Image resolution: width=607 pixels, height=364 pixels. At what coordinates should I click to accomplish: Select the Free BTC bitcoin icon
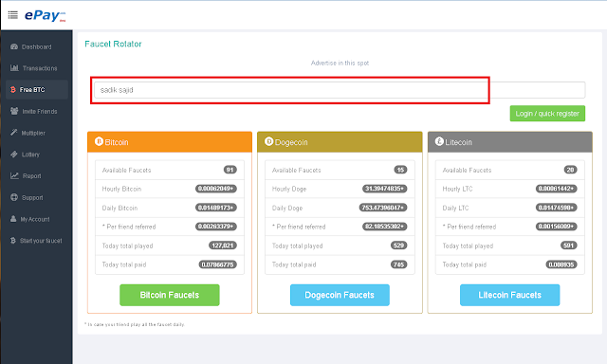coord(12,90)
